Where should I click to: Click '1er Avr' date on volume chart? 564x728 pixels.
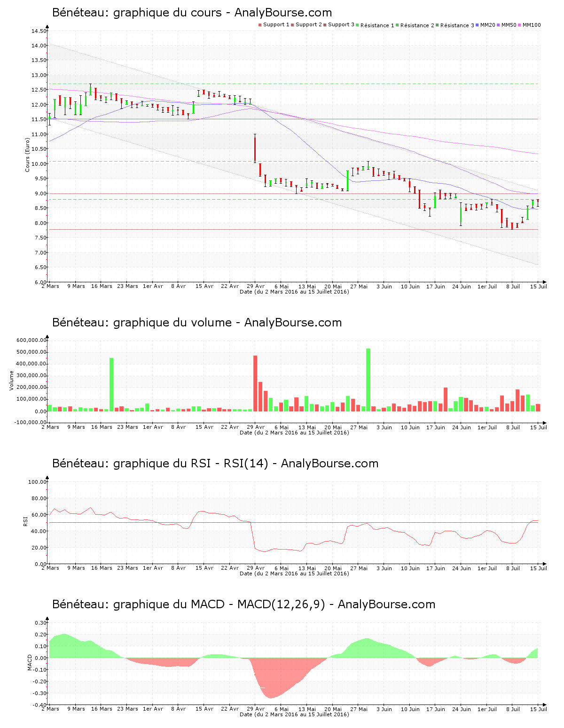pyautogui.click(x=153, y=427)
